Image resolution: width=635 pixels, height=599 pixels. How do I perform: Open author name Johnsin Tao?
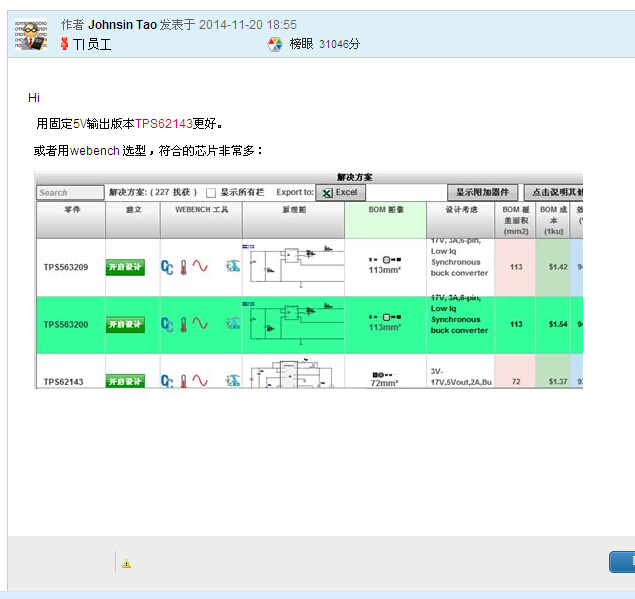pos(122,25)
